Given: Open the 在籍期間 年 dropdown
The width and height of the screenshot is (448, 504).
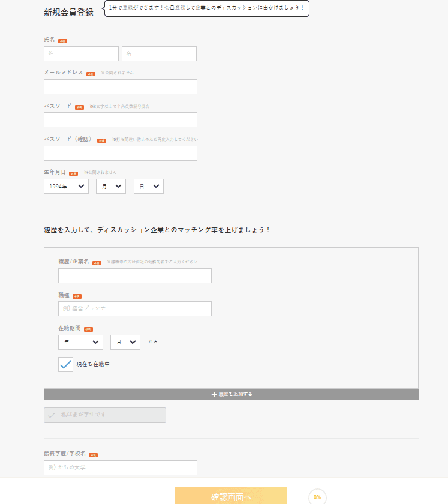Looking at the screenshot, I should [80, 342].
